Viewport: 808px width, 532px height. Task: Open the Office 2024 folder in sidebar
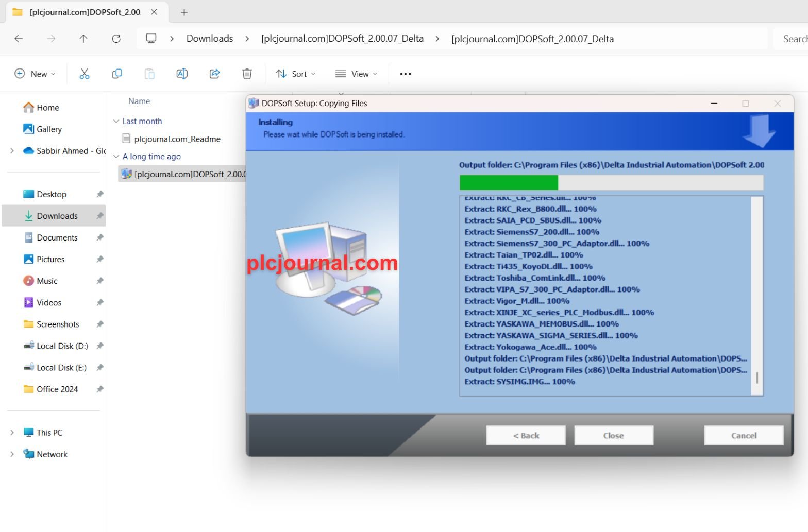click(50, 389)
